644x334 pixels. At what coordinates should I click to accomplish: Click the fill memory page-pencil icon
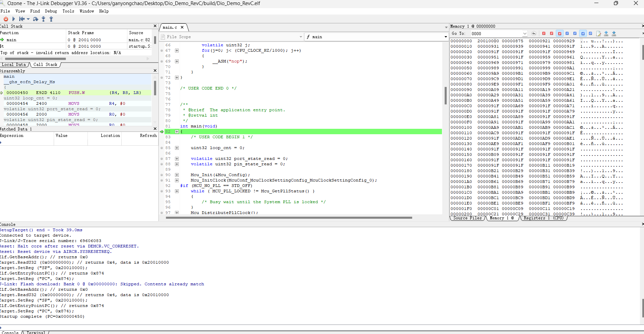tap(598, 33)
